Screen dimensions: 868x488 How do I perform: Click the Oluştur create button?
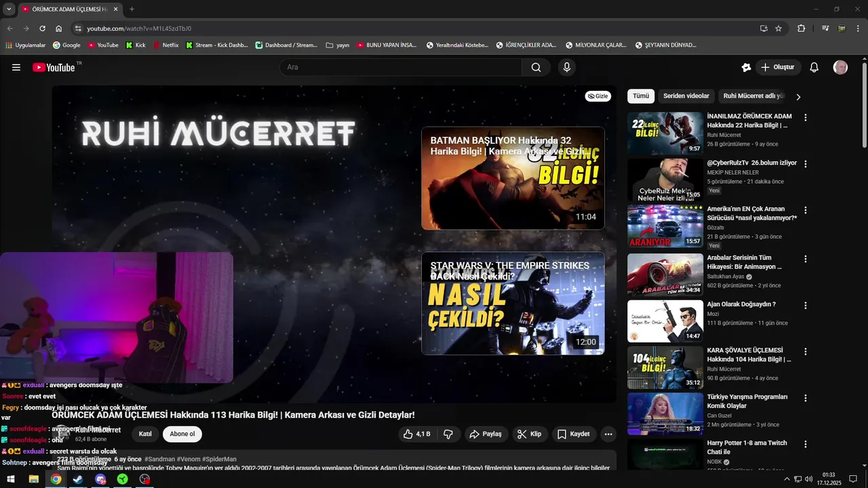coord(778,67)
